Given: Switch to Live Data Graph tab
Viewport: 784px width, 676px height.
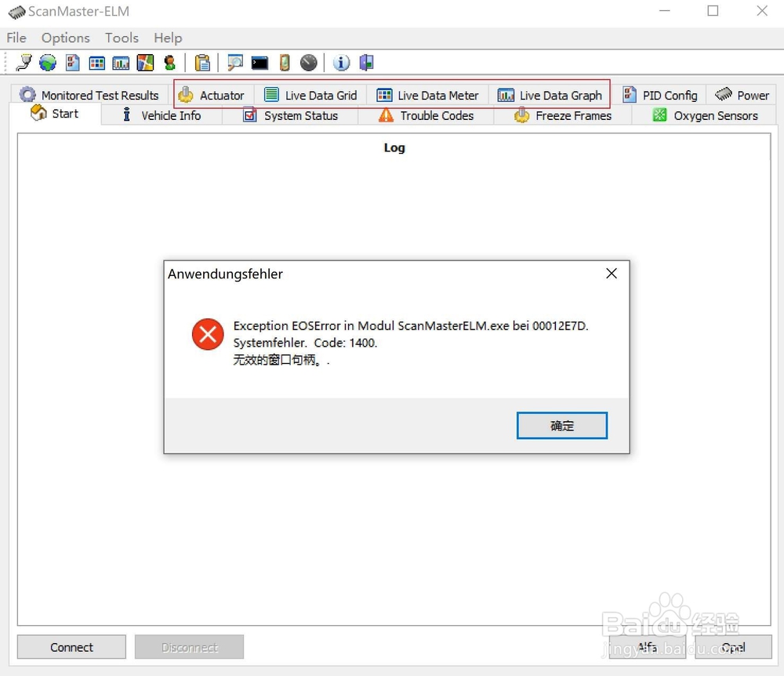Looking at the screenshot, I should tap(550, 95).
